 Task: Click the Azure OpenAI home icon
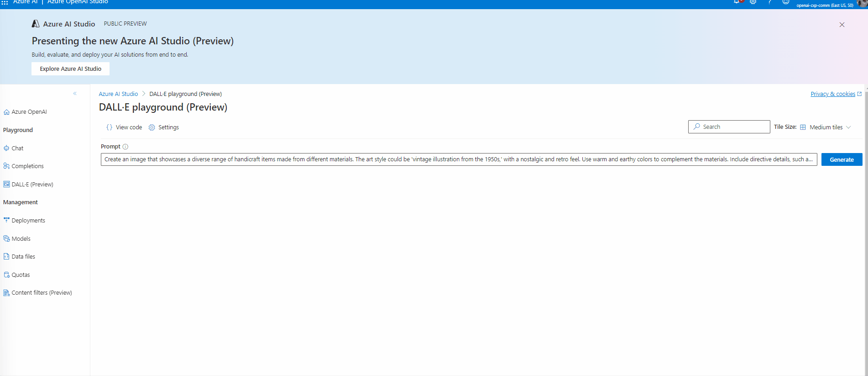(6, 112)
